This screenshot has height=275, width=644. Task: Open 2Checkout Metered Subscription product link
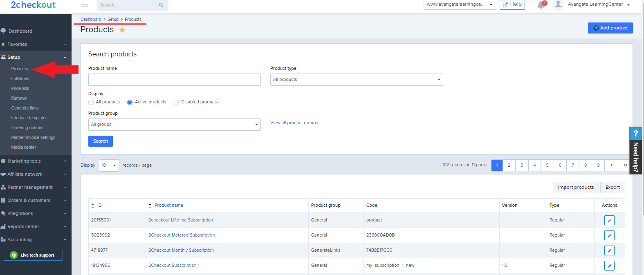tap(182, 235)
